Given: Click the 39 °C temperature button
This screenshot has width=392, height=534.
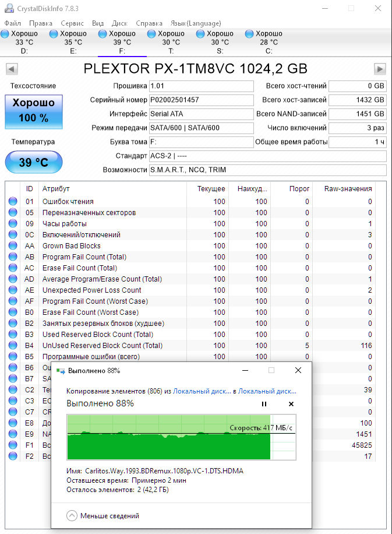Looking at the screenshot, I should (x=34, y=162).
